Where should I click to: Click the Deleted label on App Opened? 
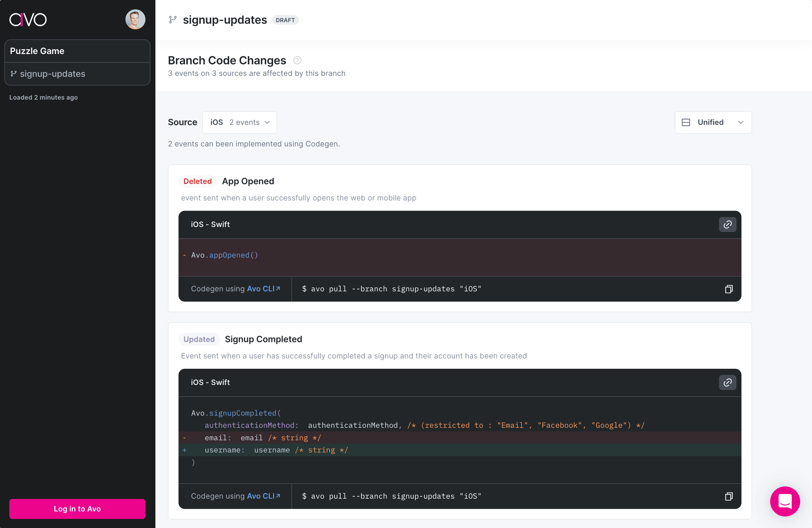[198, 181]
